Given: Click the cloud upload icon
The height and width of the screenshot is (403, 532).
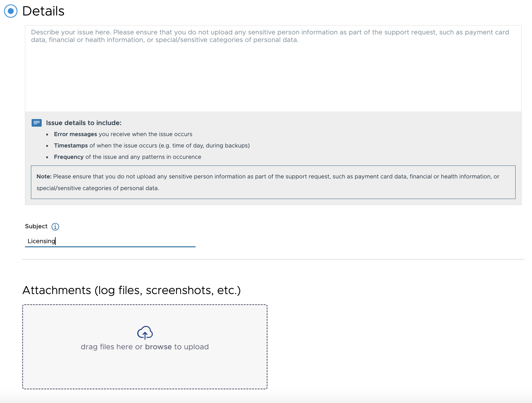Looking at the screenshot, I should [x=145, y=333].
